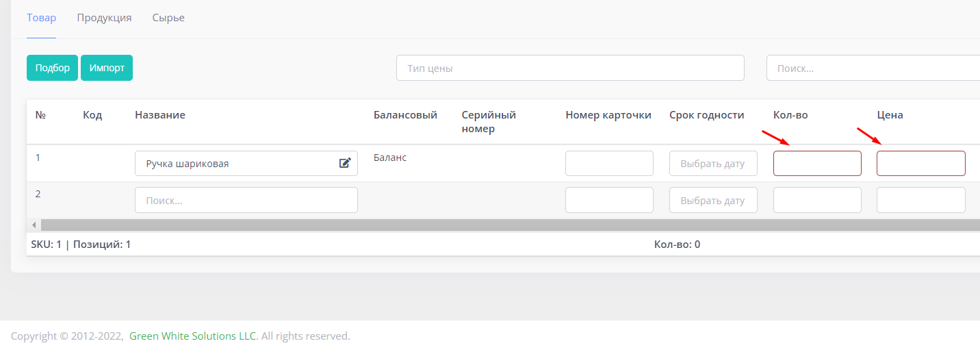Click the Подбор button
Image resolution: width=980 pixels, height=350 pixels.
pos(53,68)
